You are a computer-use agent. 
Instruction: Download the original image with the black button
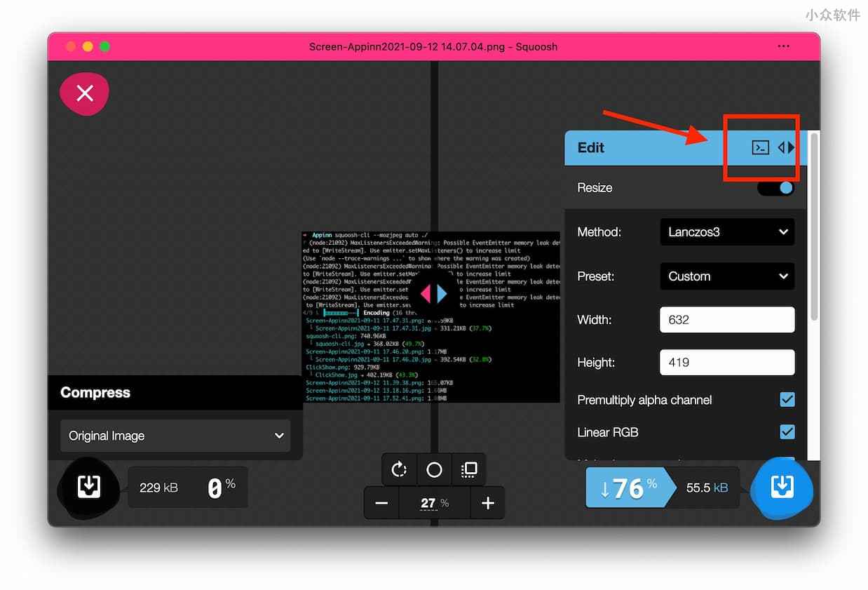coord(88,487)
